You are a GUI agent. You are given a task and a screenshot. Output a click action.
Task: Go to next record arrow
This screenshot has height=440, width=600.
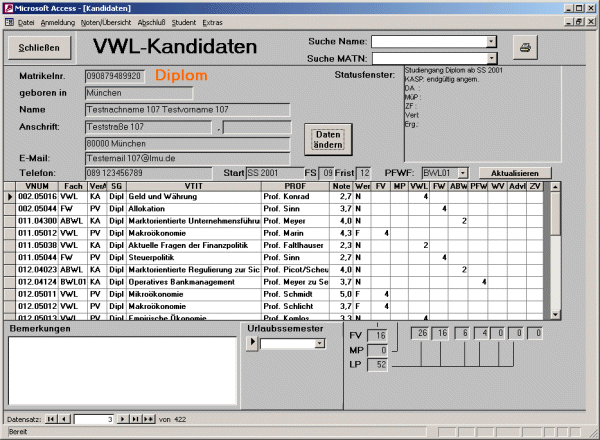pos(124,419)
